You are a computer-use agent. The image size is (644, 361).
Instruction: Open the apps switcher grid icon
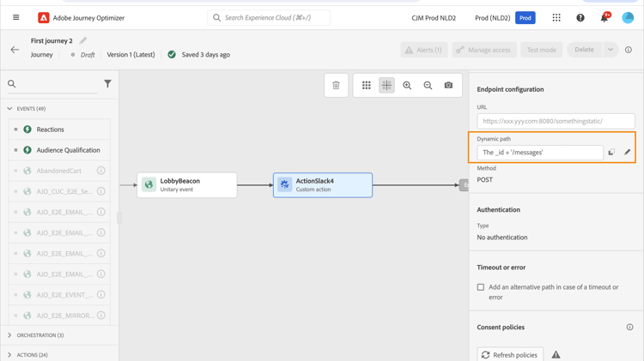[556, 18]
